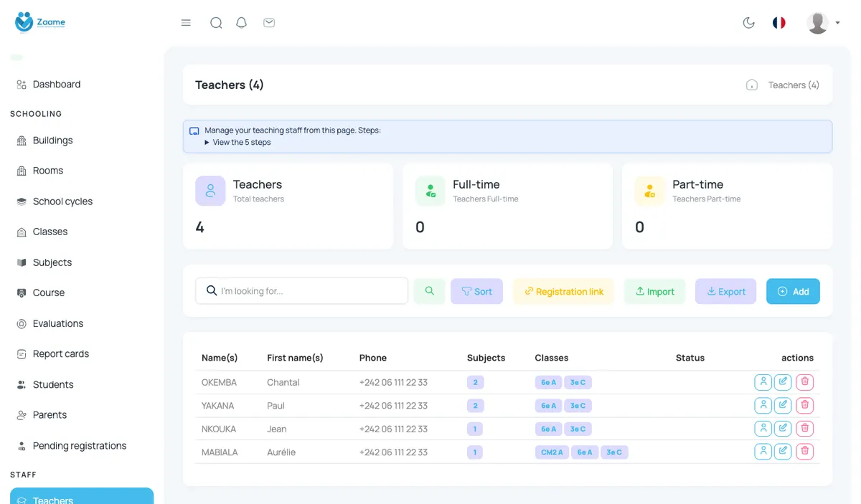Click the Zaame logo
Screen dimensions: 861x504
pos(40,22)
